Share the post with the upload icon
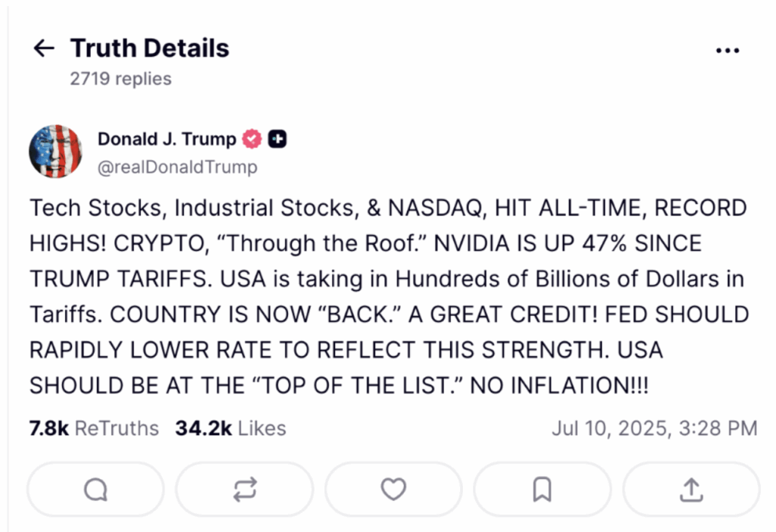Screen dimensions: 776x532 tap(690, 490)
